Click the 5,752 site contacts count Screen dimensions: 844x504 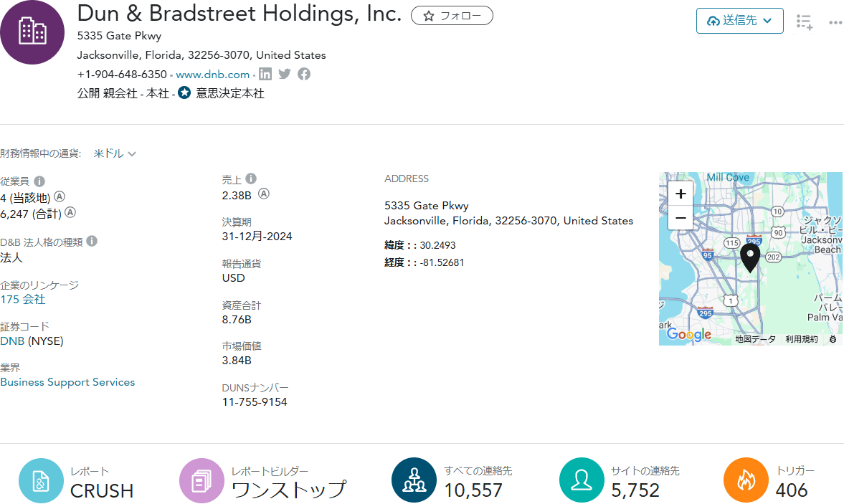click(x=635, y=490)
